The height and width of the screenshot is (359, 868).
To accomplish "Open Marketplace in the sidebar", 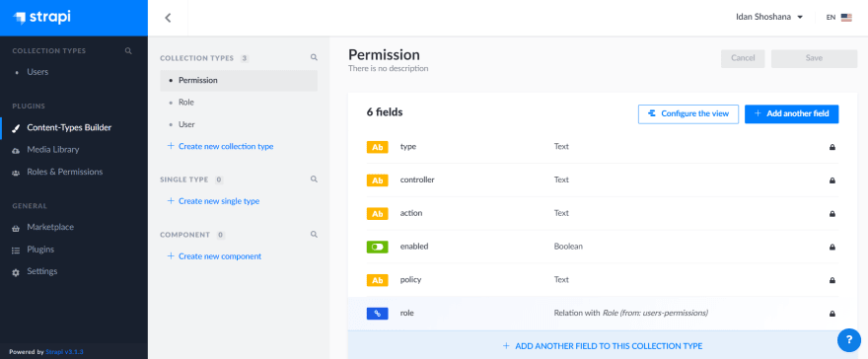I will [50, 228].
